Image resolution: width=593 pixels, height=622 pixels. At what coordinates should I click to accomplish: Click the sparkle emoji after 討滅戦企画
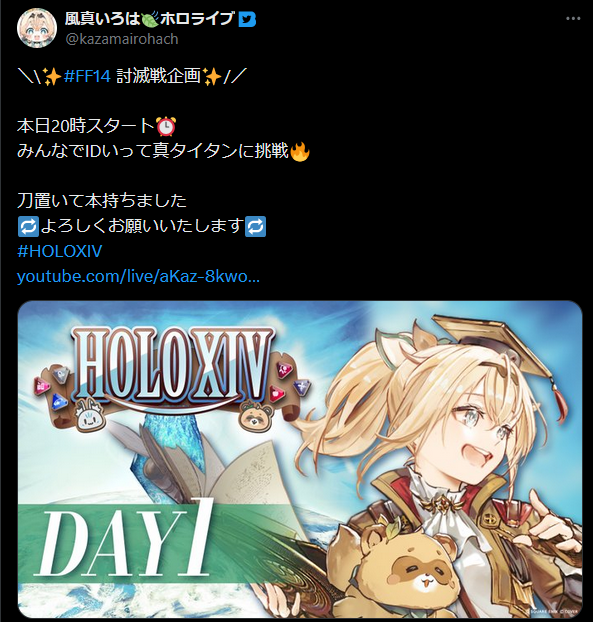212,76
